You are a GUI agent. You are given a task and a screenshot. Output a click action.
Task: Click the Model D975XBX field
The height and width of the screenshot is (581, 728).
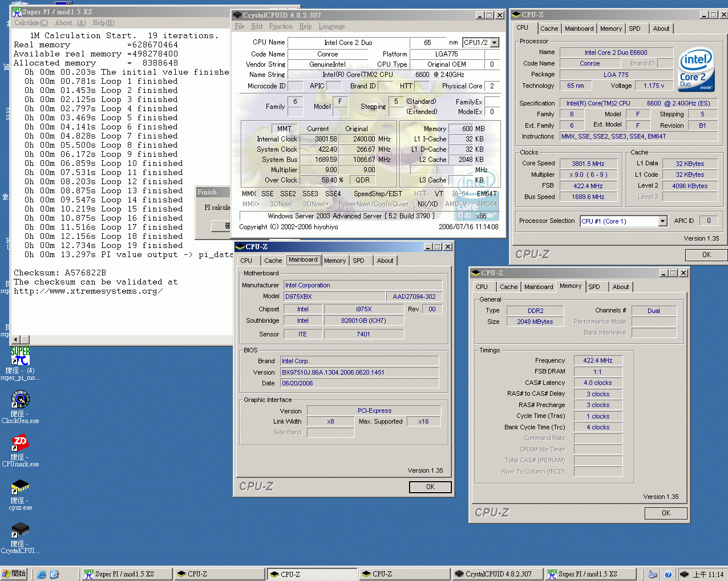click(334, 296)
